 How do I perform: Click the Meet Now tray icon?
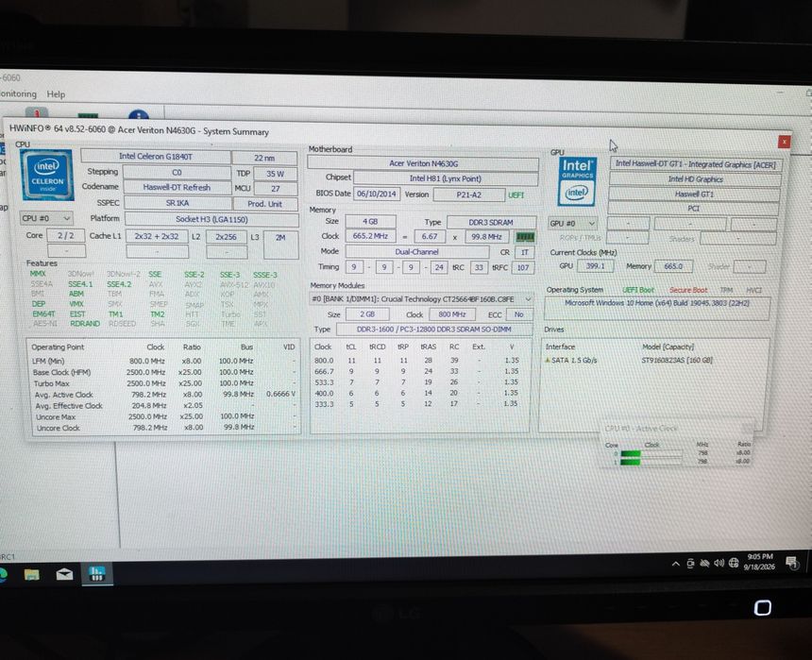point(690,564)
